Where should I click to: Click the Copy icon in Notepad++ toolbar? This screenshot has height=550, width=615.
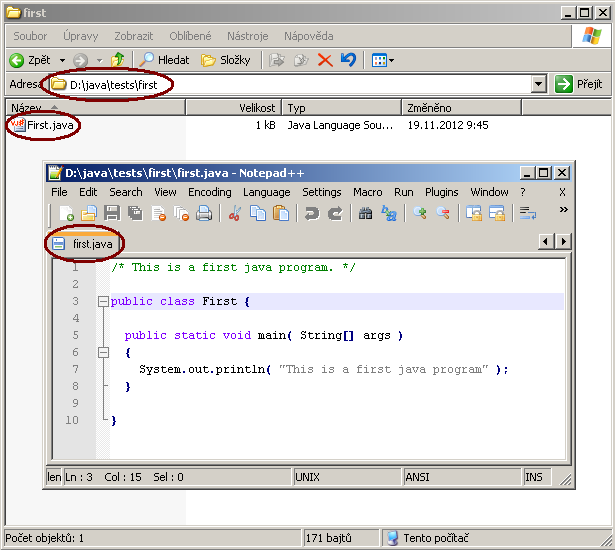point(258,213)
